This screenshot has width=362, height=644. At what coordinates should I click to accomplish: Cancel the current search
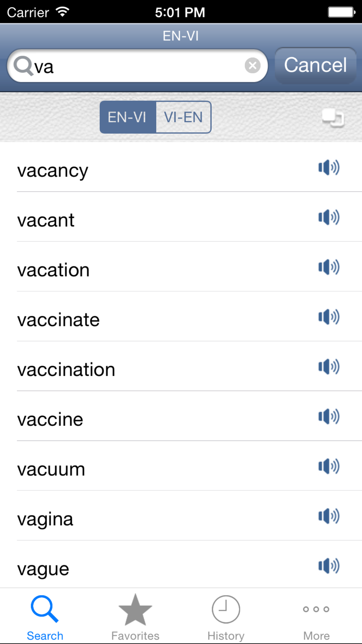click(315, 65)
